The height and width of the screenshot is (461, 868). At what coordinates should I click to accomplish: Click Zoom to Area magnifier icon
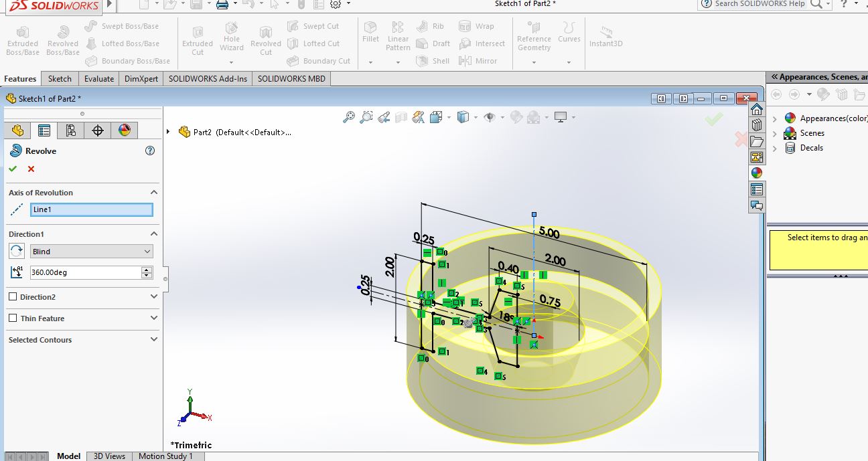(x=366, y=117)
